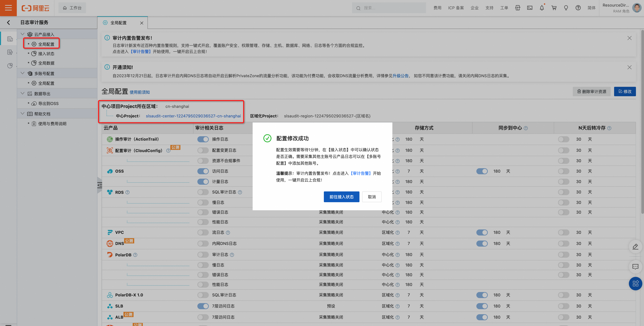The image size is (644, 326).
Task: Toggle the SLB 7层访问日志 switch
Action: coord(203,306)
